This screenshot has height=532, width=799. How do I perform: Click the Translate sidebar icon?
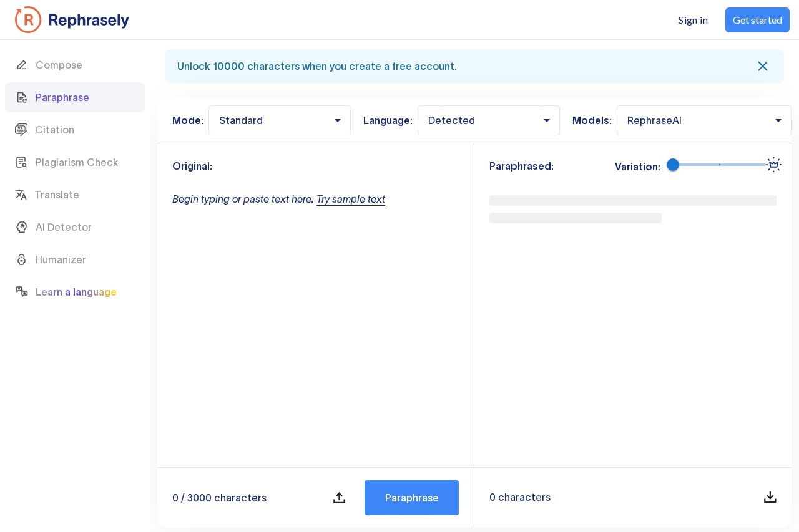click(21, 195)
